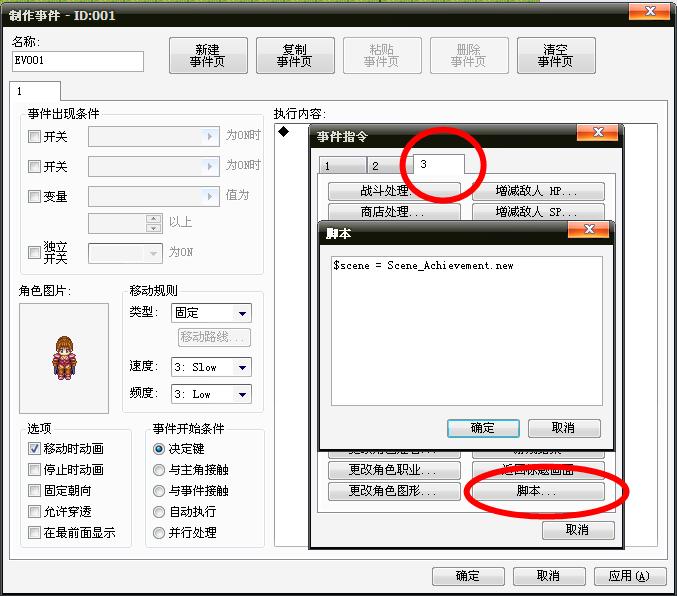Check the 停止时动画 option
The image size is (677, 596).
pos(34,469)
